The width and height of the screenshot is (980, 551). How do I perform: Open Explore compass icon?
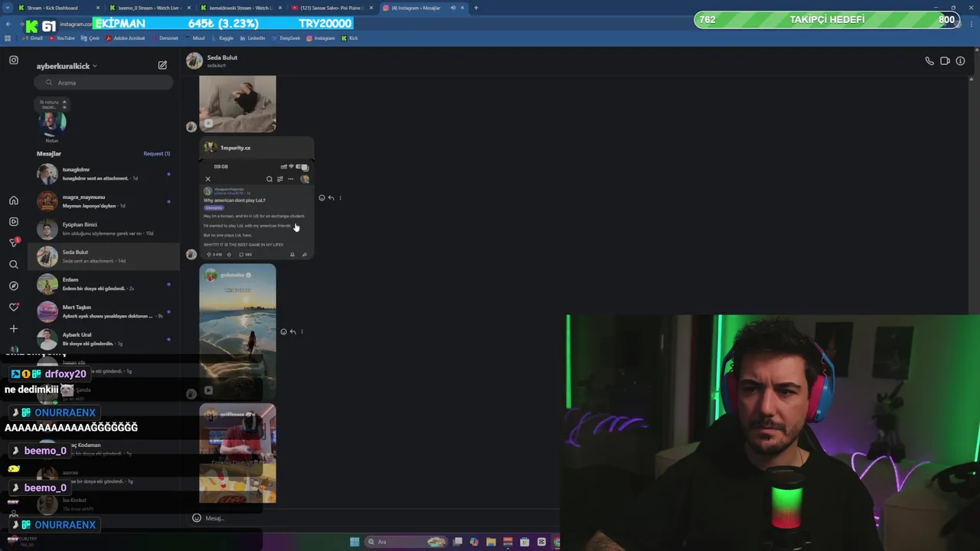(14, 285)
